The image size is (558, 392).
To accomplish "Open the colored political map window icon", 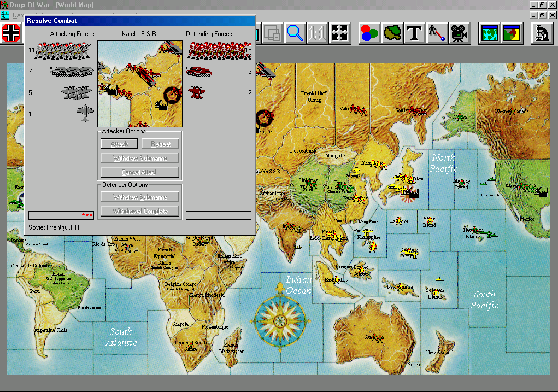I will tap(512, 33).
